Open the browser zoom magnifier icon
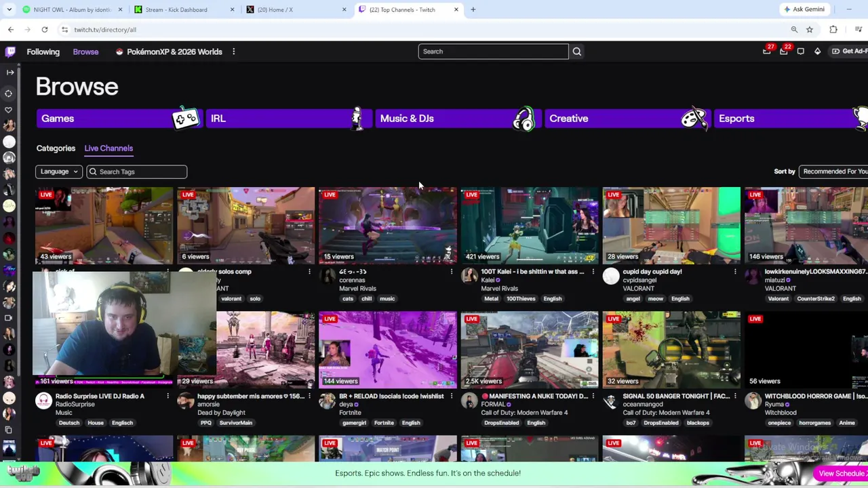 pyautogui.click(x=794, y=30)
